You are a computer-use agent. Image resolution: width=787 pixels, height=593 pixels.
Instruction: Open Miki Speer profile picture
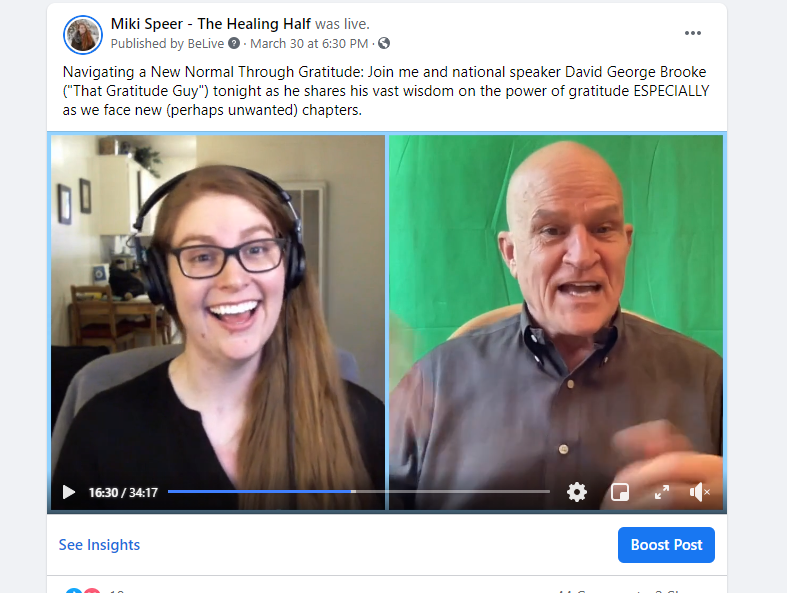83,34
